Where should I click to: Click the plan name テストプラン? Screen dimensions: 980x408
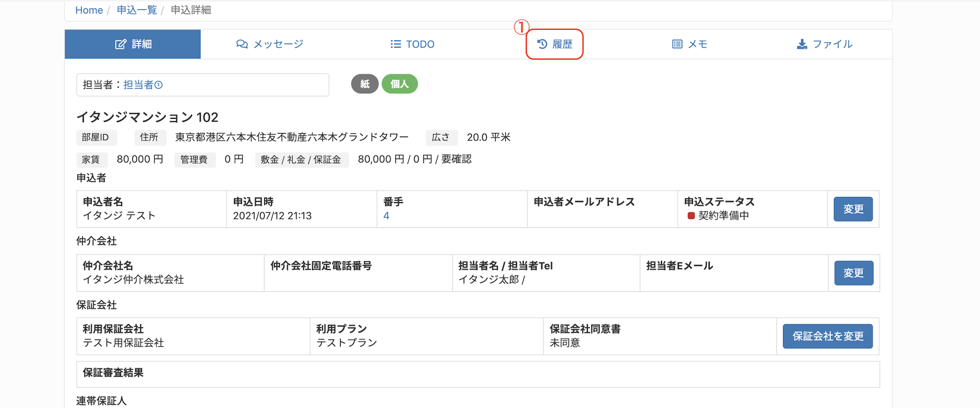click(347, 343)
